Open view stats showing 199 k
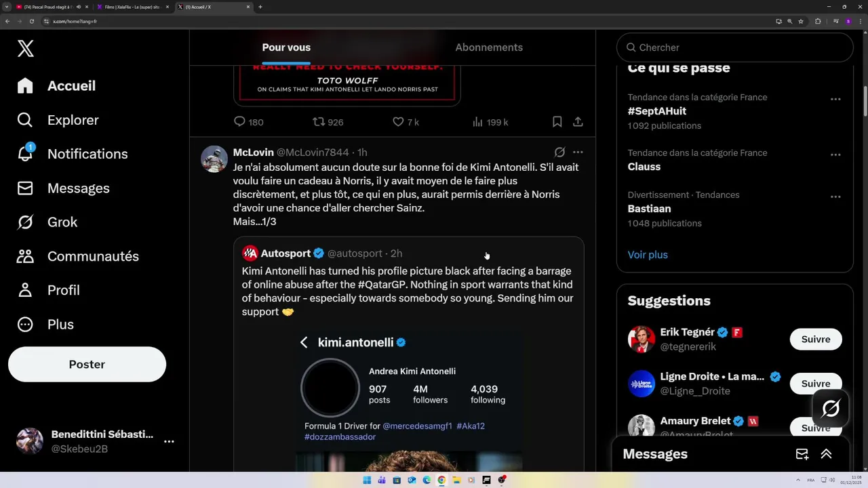Image resolution: width=868 pixels, height=488 pixels. 490,122
